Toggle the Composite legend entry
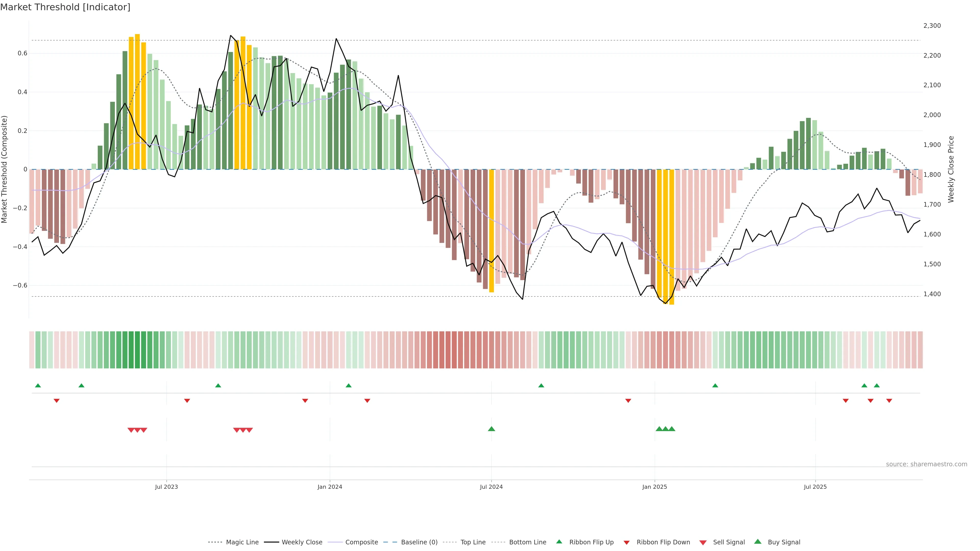The height and width of the screenshot is (551, 980). [x=361, y=542]
